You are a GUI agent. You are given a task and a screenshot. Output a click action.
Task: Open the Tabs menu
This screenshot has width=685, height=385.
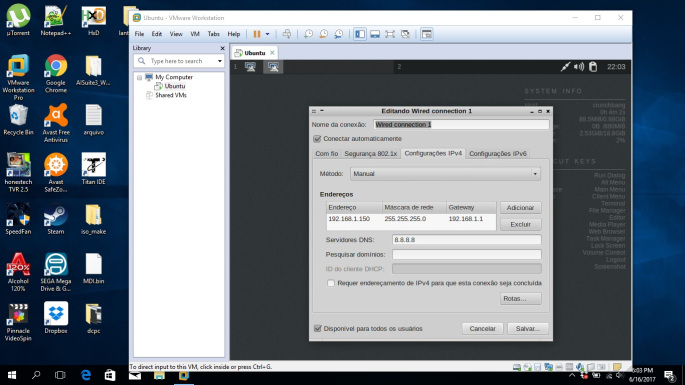coord(214,34)
